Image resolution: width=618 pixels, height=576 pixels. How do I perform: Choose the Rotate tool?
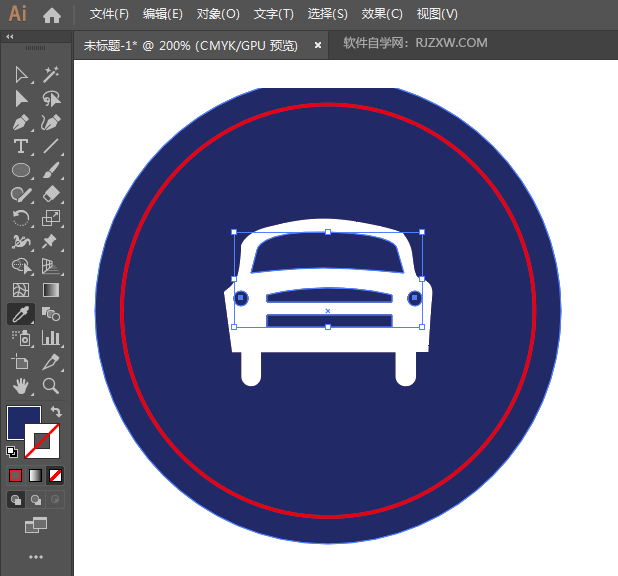[21, 218]
